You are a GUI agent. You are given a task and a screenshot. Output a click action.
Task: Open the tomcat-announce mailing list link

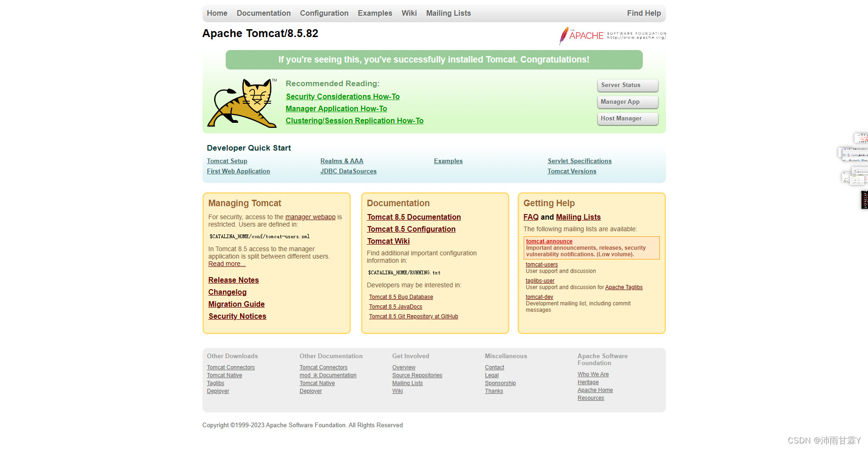[x=549, y=241]
